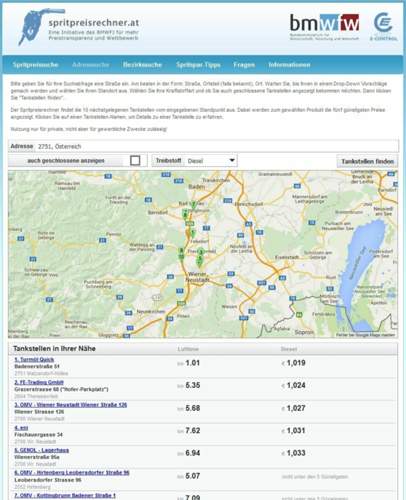
Task: Enable the 'auch geschlossene anzeigen' checkbox
Action: tap(135, 161)
